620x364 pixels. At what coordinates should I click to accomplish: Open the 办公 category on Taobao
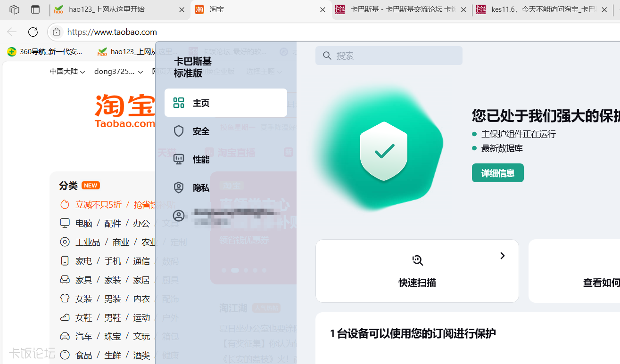141,223
